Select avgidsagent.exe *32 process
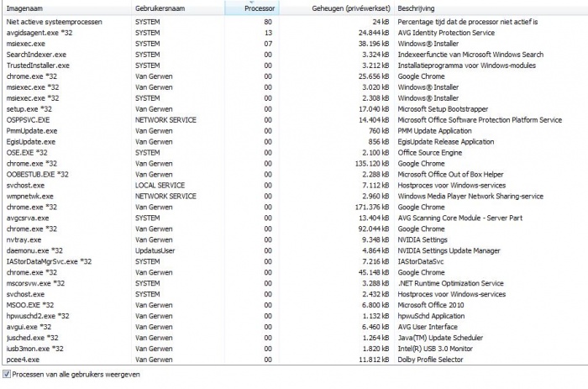The image size is (588, 389). [x=296, y=33]
